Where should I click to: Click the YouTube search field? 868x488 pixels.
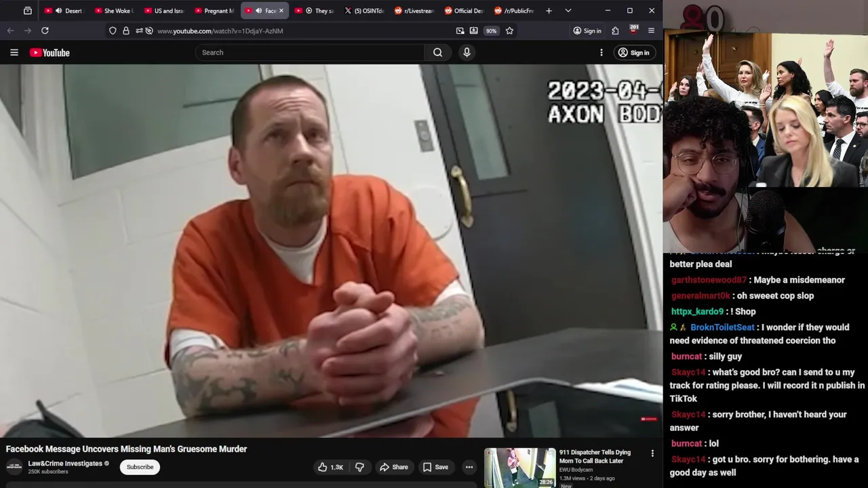309,52
